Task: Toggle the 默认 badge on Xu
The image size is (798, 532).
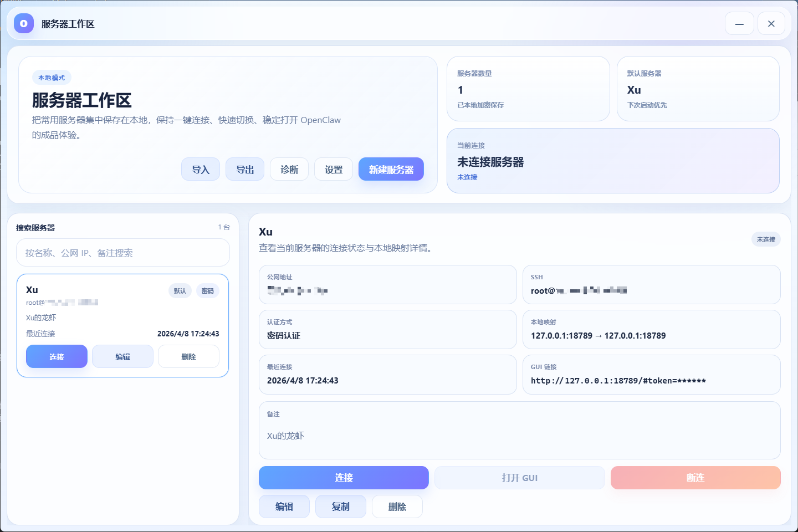Action: [x=180, y=290]
